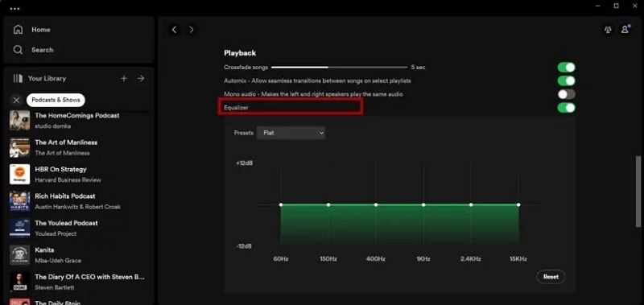644x305 pixels.
Task: Open the Friend Activity icon
Action: [x=608, y=30]
